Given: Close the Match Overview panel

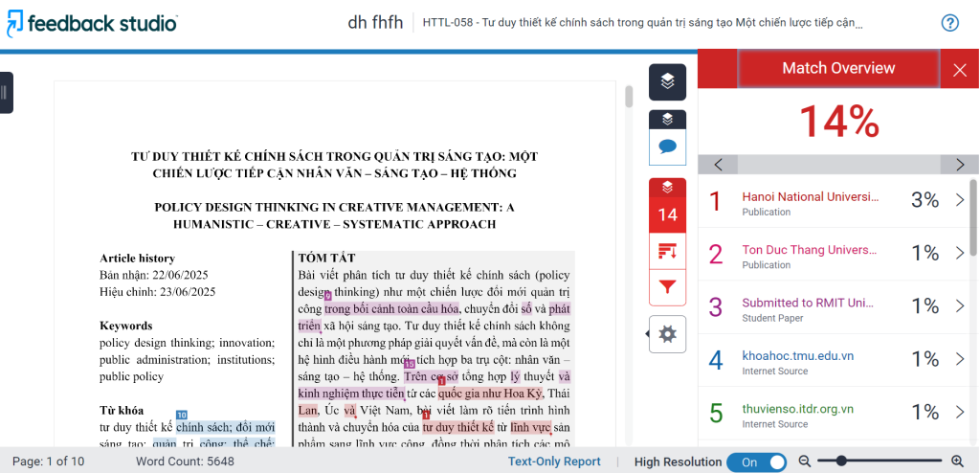Looking at the screenshot, I should 960,69.
